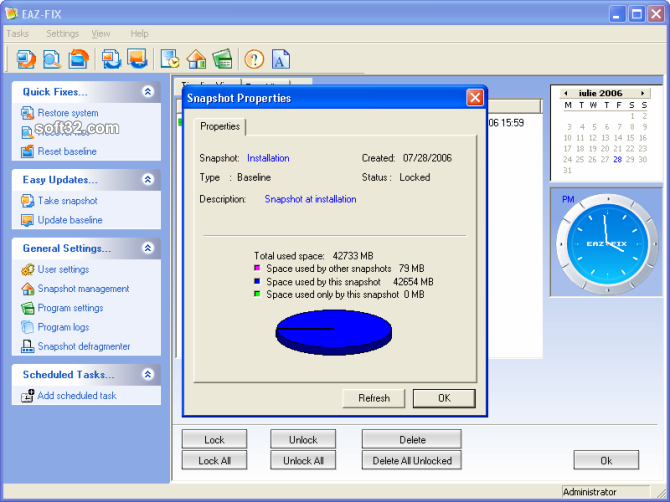Click the Reset baseline link
The image size is (670, 502).
[x=67, y=151]
